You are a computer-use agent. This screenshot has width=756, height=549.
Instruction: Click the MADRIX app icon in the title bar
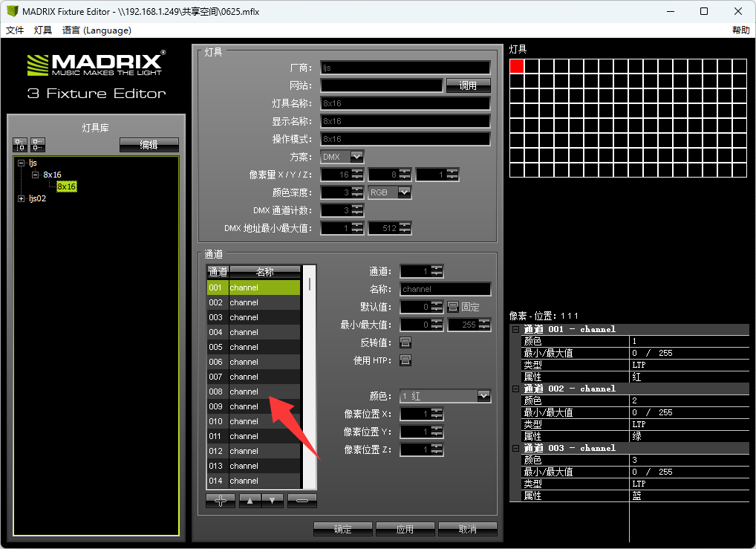pos(12,11)
